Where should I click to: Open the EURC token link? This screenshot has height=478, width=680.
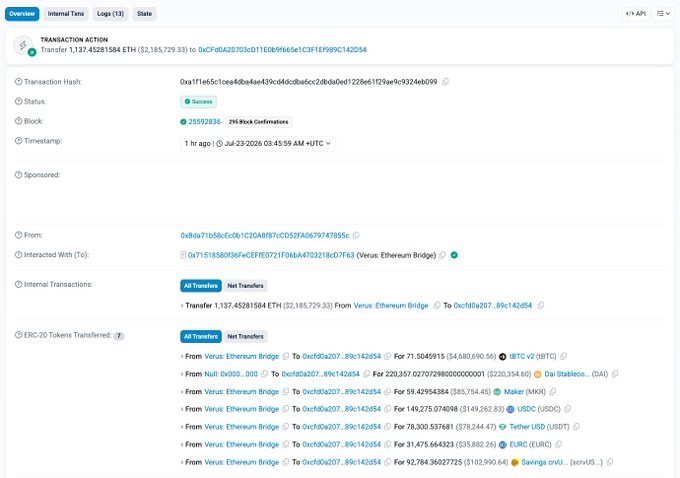518,445
